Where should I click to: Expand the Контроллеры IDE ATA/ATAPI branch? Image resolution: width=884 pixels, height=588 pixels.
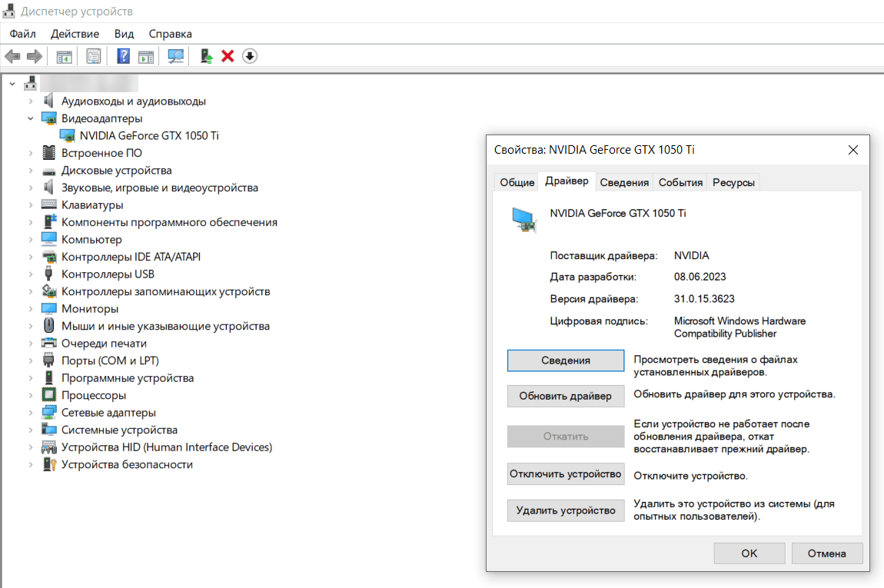(x=31, y=257)
